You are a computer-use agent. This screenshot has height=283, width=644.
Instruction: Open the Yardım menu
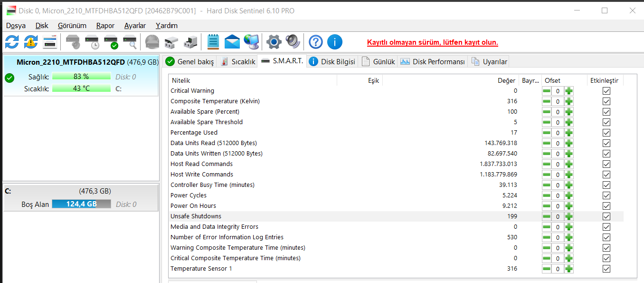167,26
